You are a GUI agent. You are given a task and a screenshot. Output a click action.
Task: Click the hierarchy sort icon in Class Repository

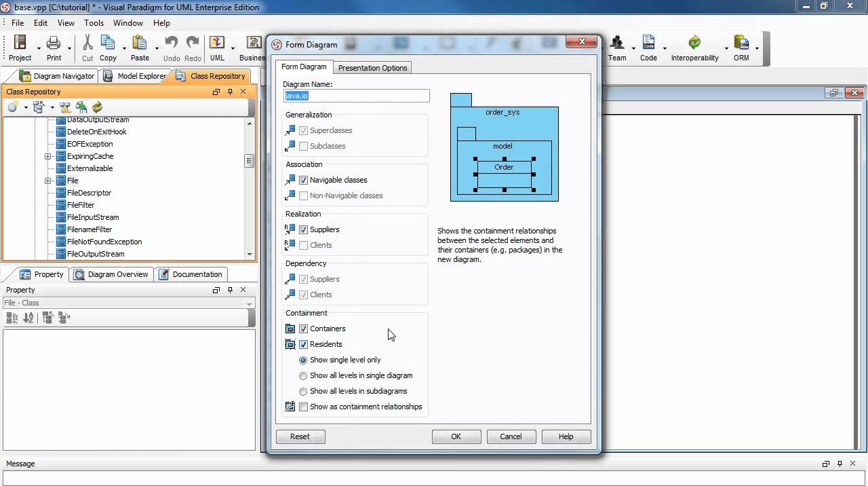(39, 107)
